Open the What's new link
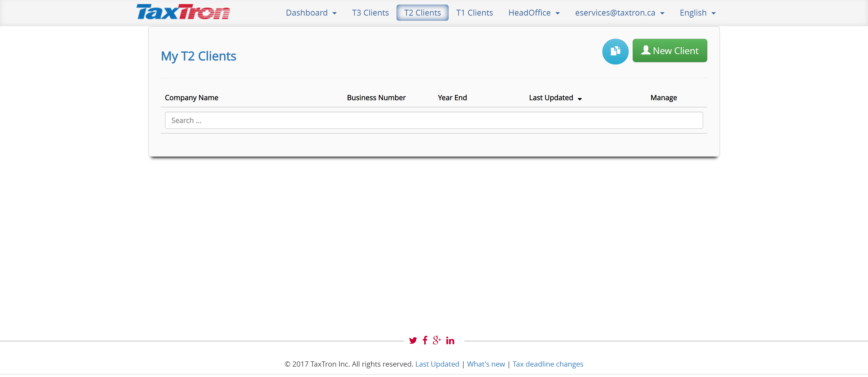 pyautogui.click(x=486, y=364)
